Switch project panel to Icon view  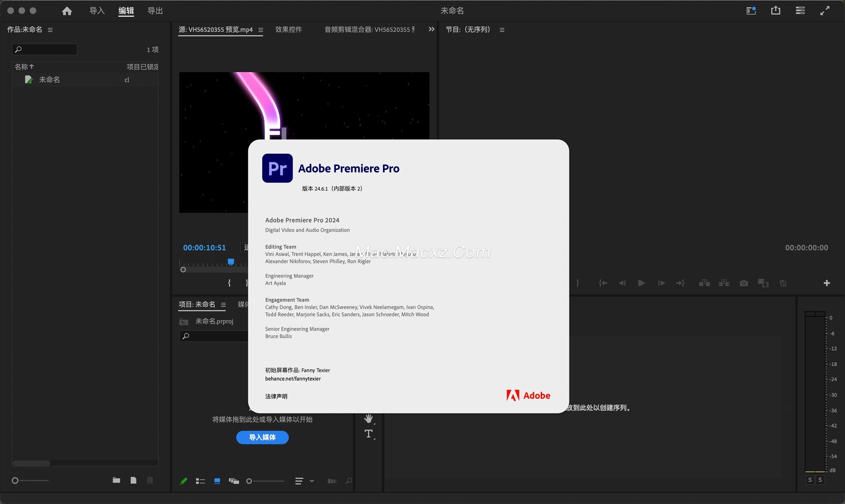pyautogui.click(x=217, y=481)
